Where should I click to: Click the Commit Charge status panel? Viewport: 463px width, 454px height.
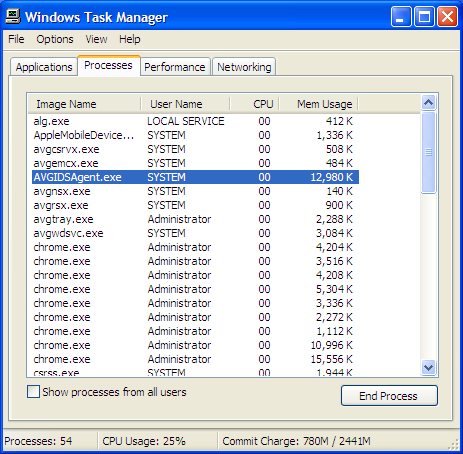[x=333, y=441]
